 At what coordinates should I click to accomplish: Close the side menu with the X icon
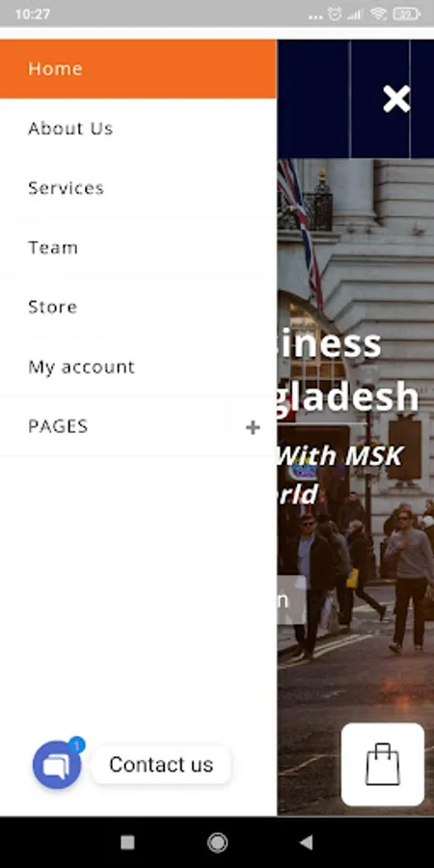tap(396, 99)
